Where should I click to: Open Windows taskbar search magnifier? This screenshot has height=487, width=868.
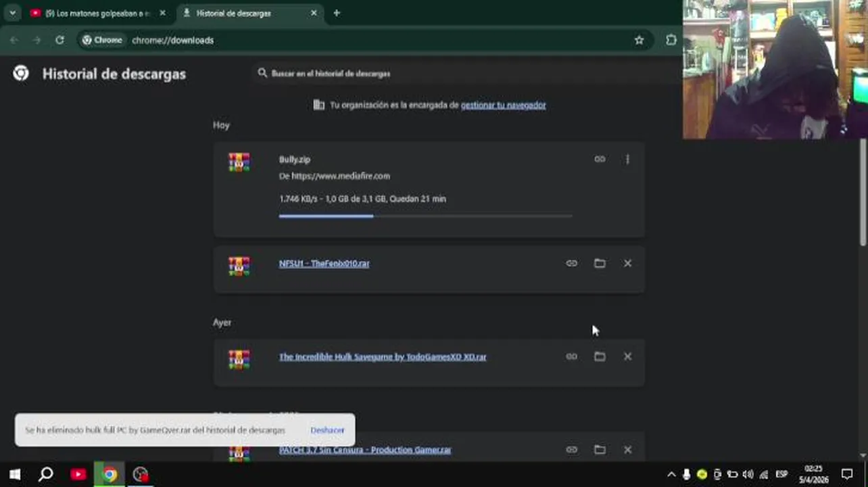(46, 474)
